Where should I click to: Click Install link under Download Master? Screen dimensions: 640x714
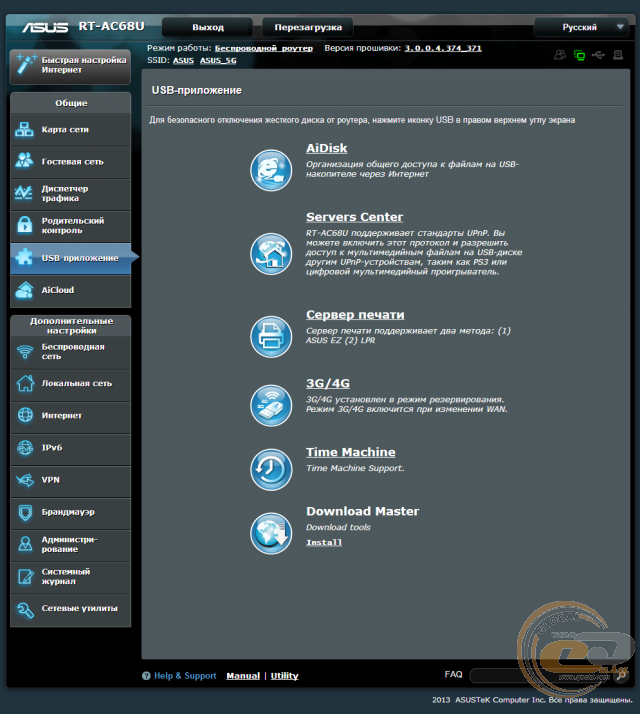(324, 542)
